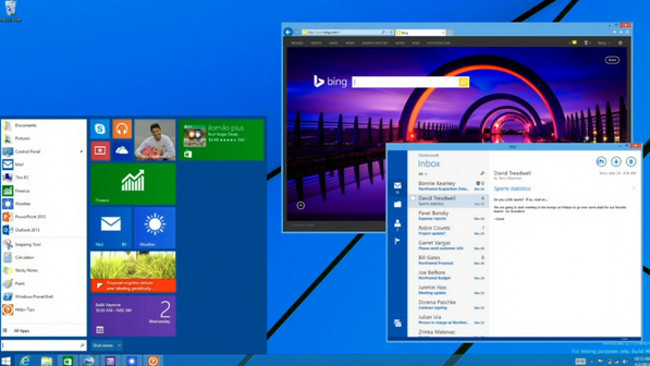Image resolution: width=650 pixels, height=366 pixels.
Task: Open the Bing rewards trophy icon
Action: [587, 43]
